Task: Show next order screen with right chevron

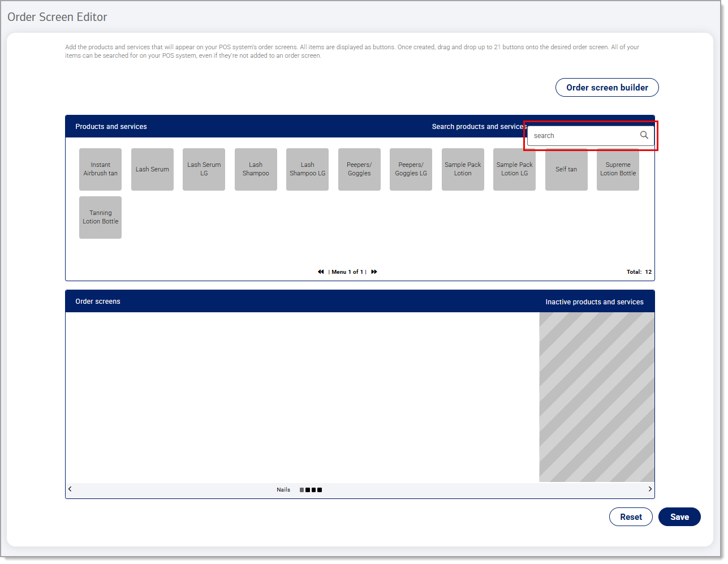Action: [650, 489]
